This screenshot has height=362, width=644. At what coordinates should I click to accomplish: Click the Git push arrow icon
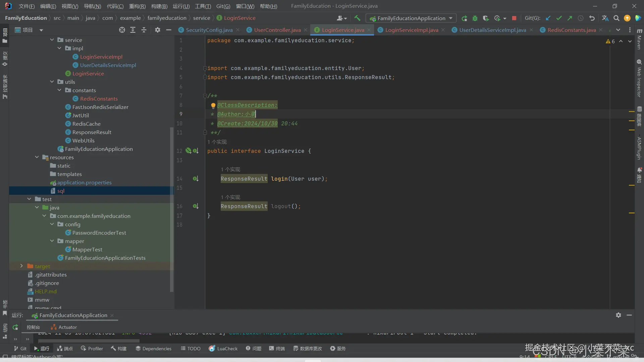tap(570, 18)
